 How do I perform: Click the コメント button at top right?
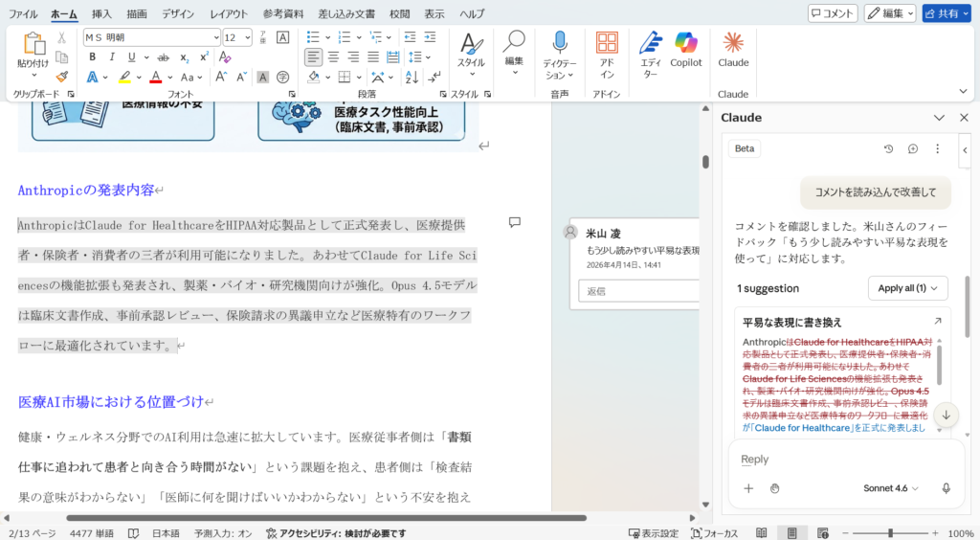click(x=833, y=13)
